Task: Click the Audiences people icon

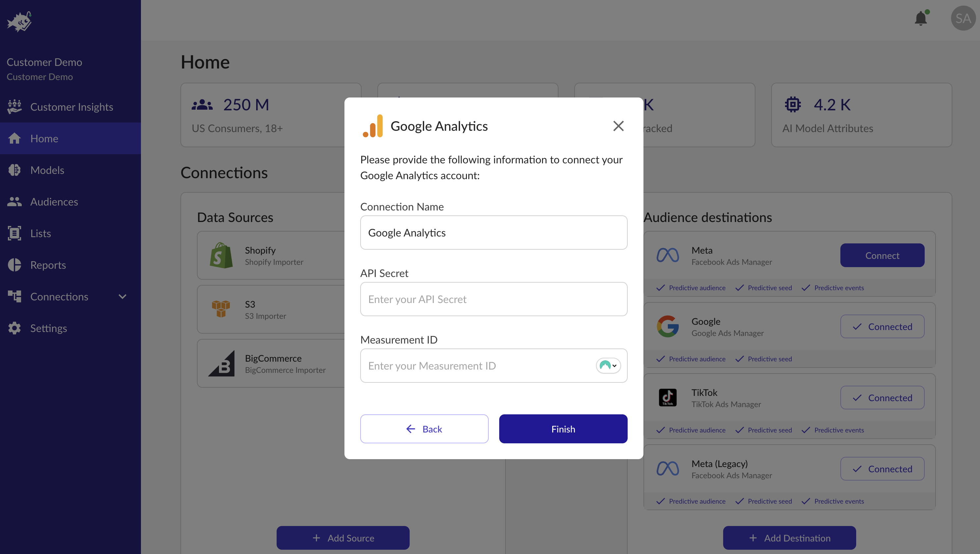Action: pyautogui.click(x=14, y=201)
